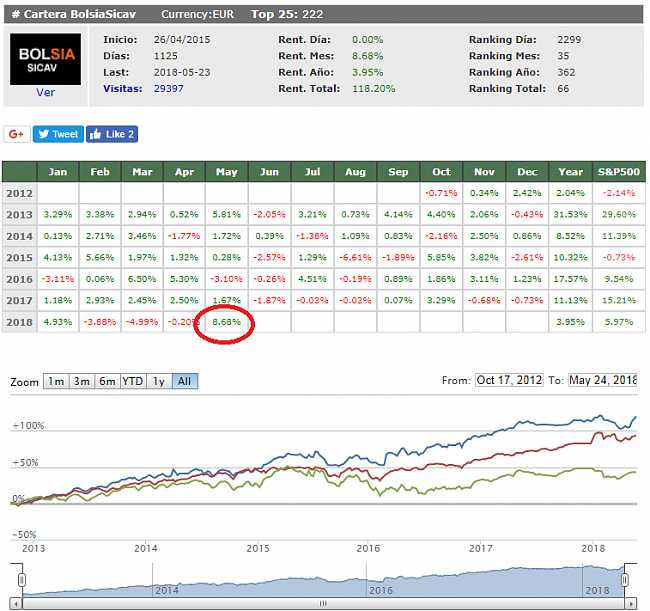Click the Rent. Mes value 8.68%
Image resolution: width=650 pixels, height=611 pixels.
pyautogui.click(x=368, y=56)
